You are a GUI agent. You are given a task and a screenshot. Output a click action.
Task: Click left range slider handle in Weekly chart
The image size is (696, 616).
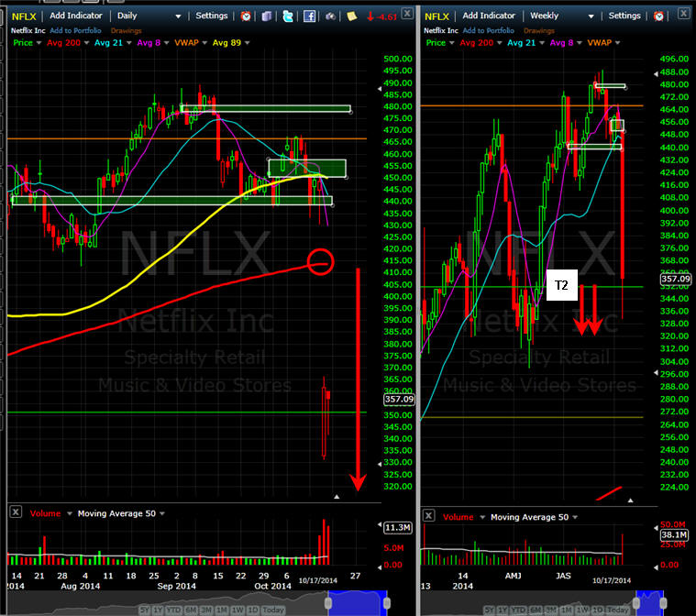pos(636,602)
